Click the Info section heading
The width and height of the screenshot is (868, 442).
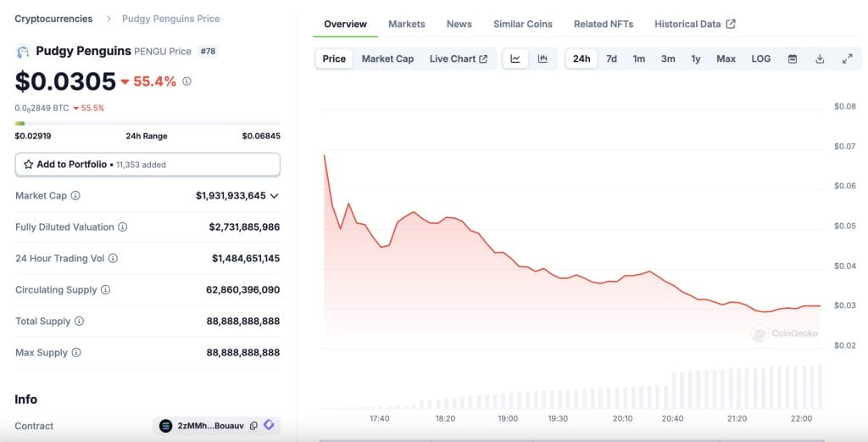tap(26, 400)
